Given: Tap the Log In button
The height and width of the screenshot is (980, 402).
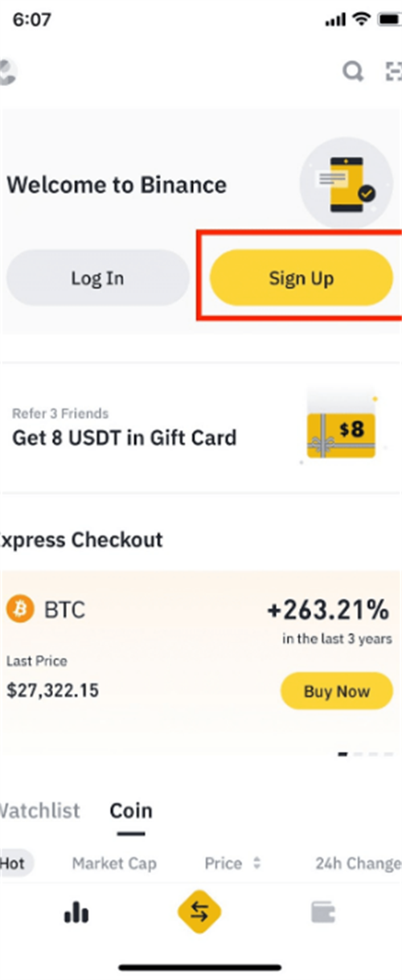Looking at the screenshot, I should tap(97, 278).
